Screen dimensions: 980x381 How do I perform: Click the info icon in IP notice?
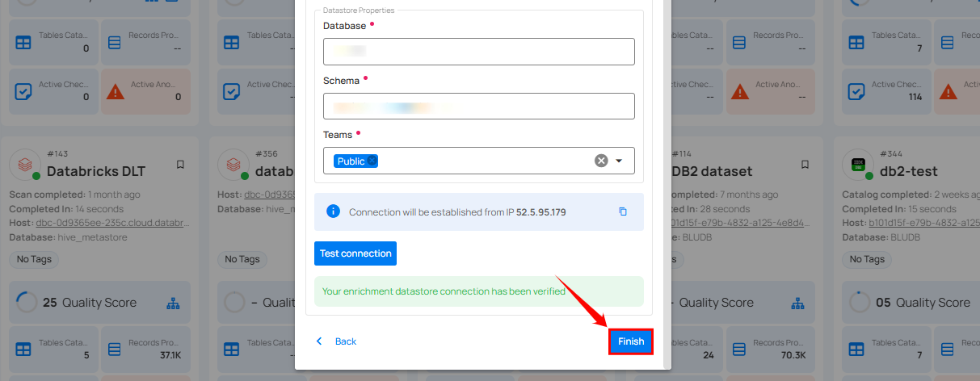tap(333, 211)
